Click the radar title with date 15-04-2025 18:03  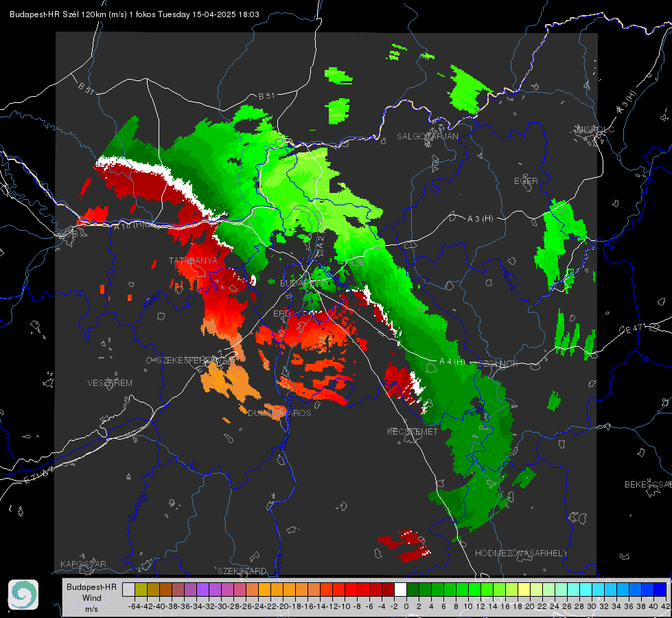[134, 14]
